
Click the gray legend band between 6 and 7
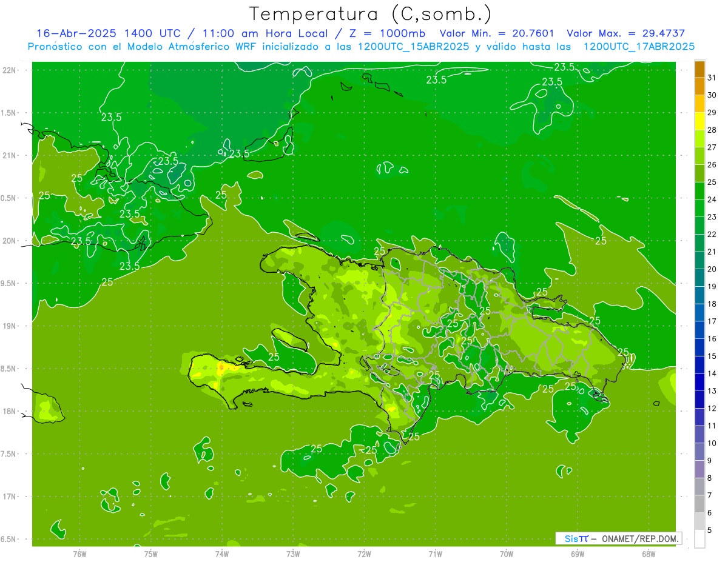click(699, 504)
